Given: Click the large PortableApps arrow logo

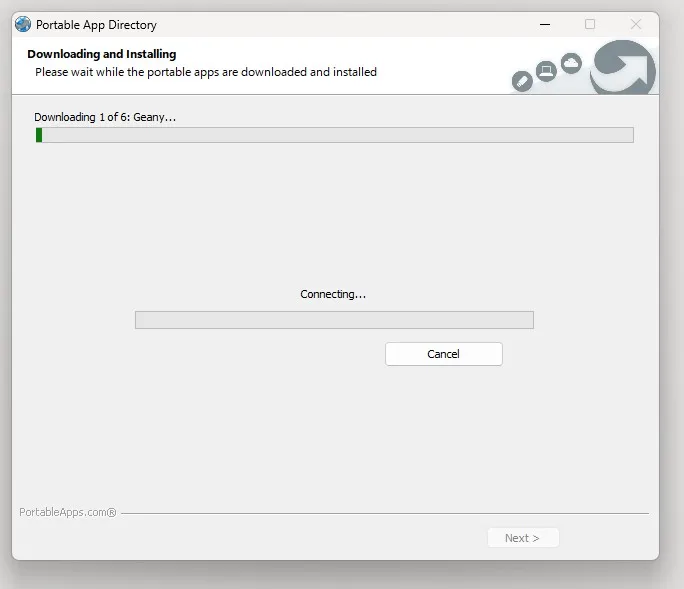Looking at the screenshot, I should point(623,68).
